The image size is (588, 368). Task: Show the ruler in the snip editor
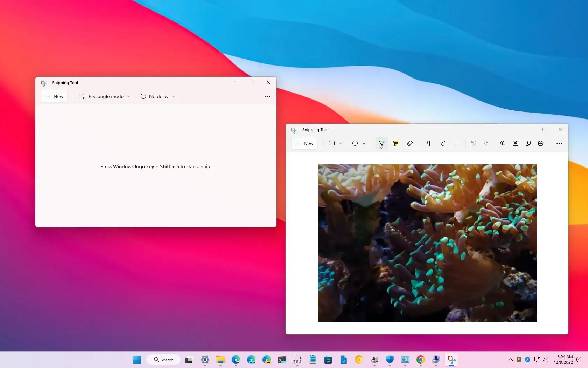pos(428,143)
